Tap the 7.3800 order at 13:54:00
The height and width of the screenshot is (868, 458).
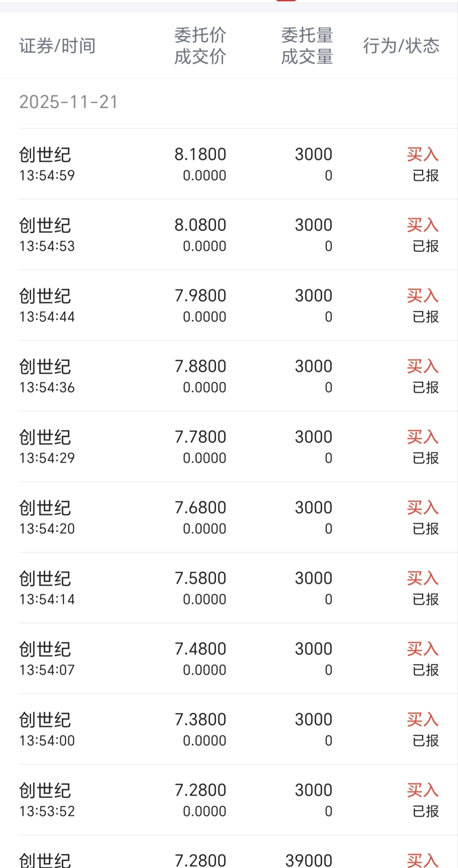click(229, 729)
